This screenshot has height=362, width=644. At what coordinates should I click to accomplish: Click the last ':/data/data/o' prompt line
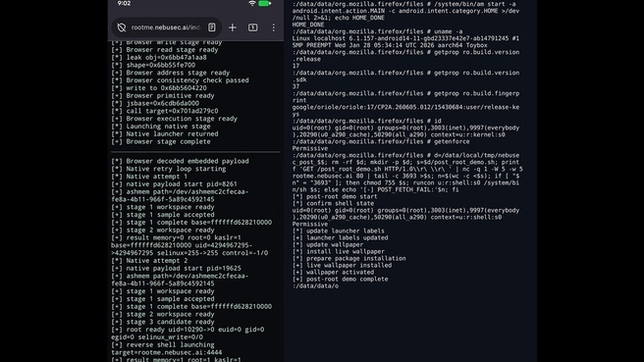(315, 286)
